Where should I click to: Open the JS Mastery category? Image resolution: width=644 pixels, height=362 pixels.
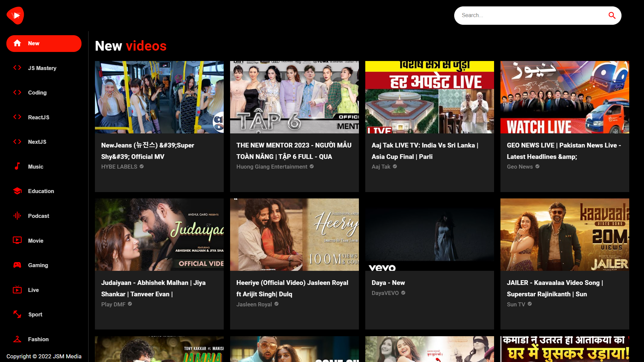click(x=42, y=68)
